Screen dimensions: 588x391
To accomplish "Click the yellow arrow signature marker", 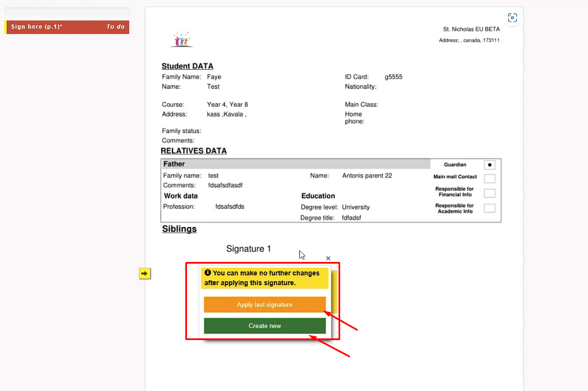I will coord(144,274).
